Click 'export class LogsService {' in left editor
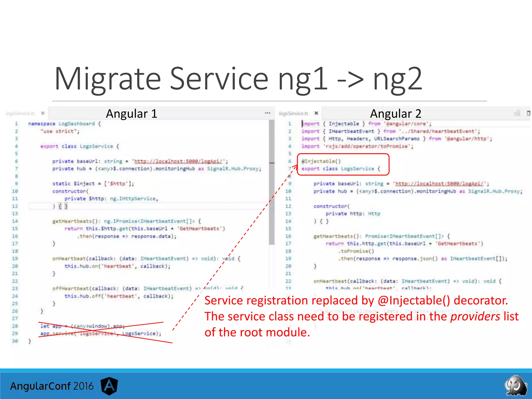The width and height of the screenshot is (532, 399). point(80,147)
